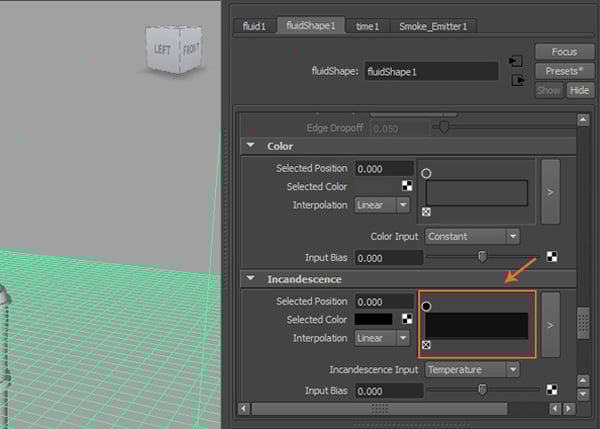The height and width of the screenshot is (429, 600).
Task: Select the fluidShape1 tab
Action: (311, 25)
